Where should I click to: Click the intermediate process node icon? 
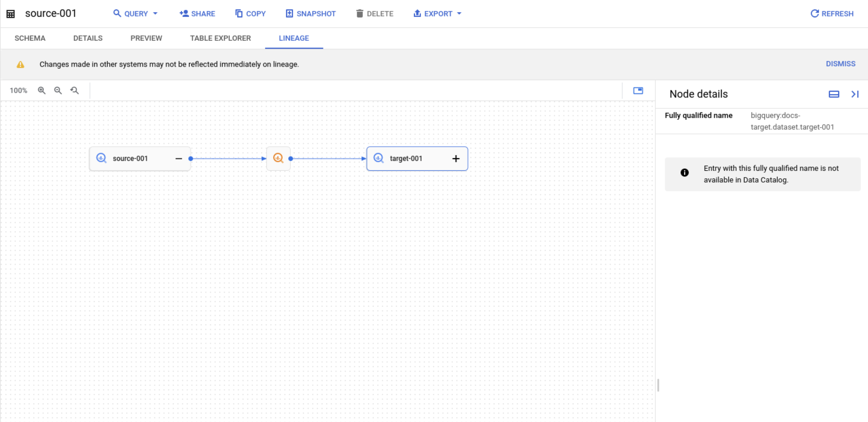click(x=278, y=158)
